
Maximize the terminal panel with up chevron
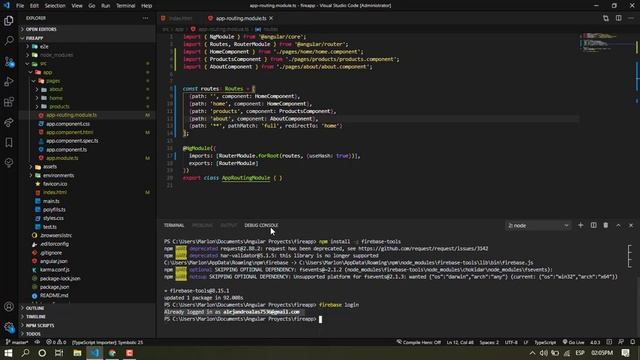click(618, 225)
